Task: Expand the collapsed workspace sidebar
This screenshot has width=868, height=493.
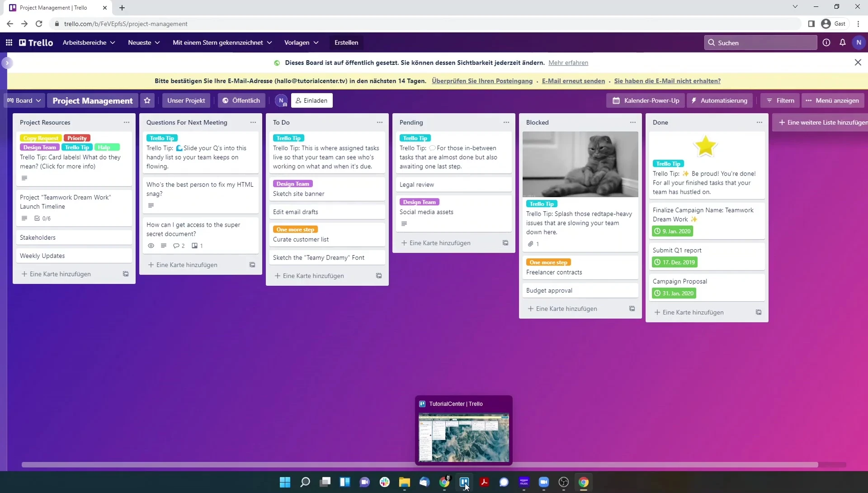Action: click(7, 63)
